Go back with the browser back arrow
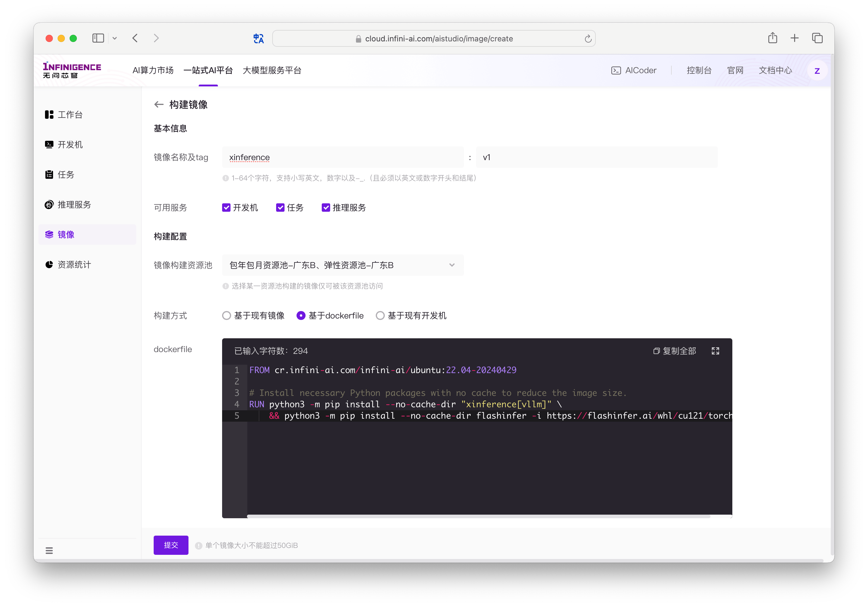The width and height of the screenshot is (868, 607). pyautogui.click(x=135, y=38)
